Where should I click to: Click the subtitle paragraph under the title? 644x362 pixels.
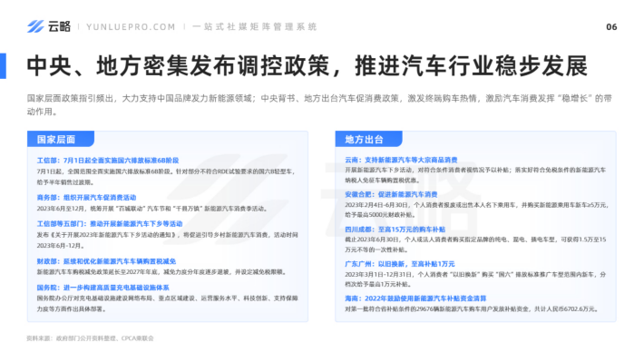319,104
